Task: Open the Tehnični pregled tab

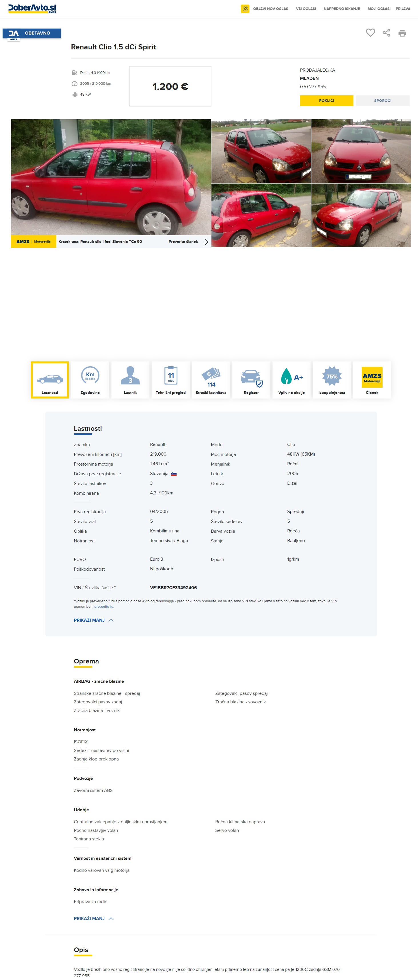Action: point(171,380)
